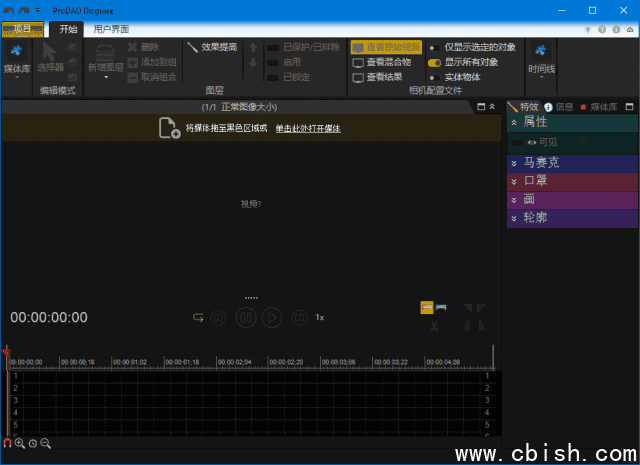Toggle the loop playback icon

pos(198,318)
